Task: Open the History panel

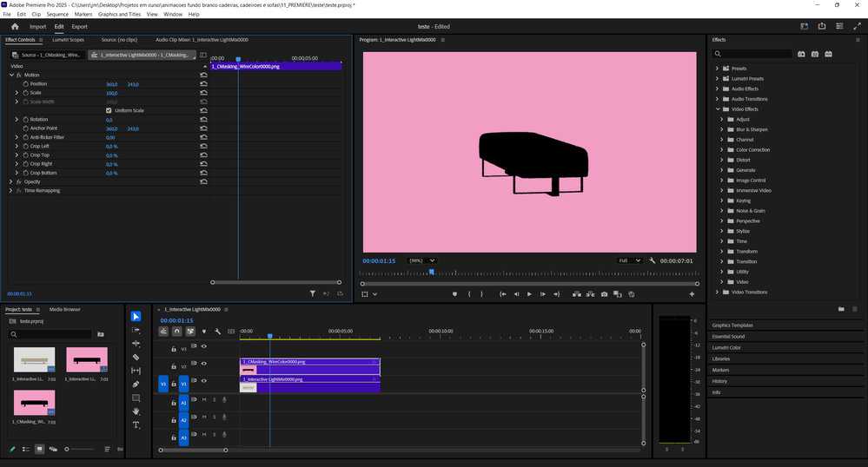Action: [719, 381]
